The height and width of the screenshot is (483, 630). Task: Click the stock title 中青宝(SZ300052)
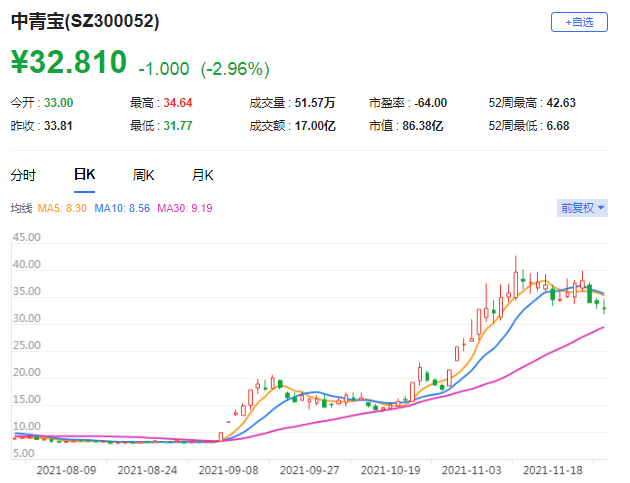pyautogui.click(x=85, y=21)
